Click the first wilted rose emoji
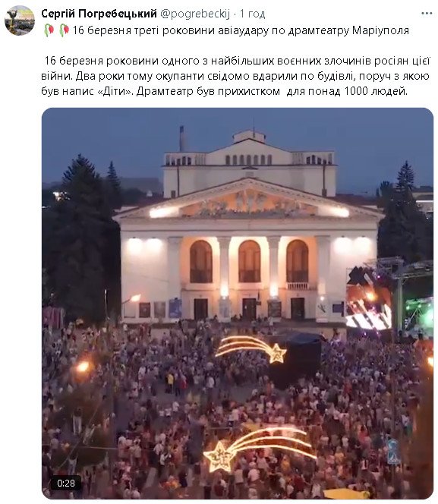 (49, 30)
